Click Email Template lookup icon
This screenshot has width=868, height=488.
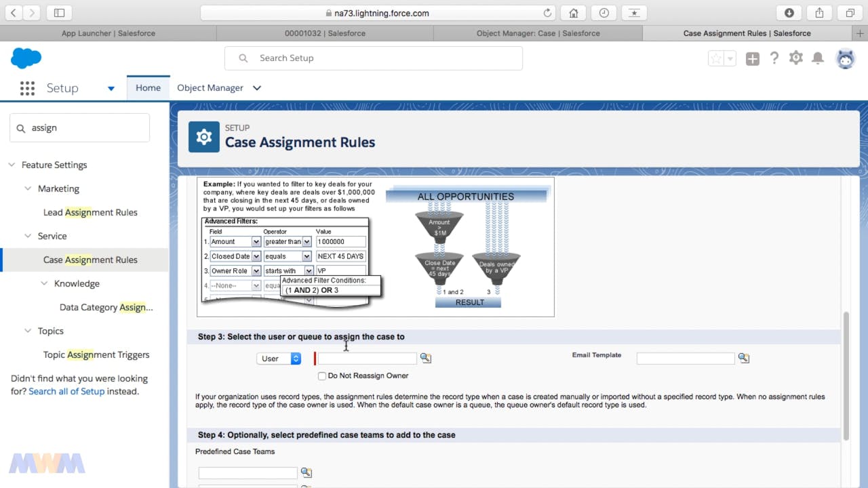744,358
